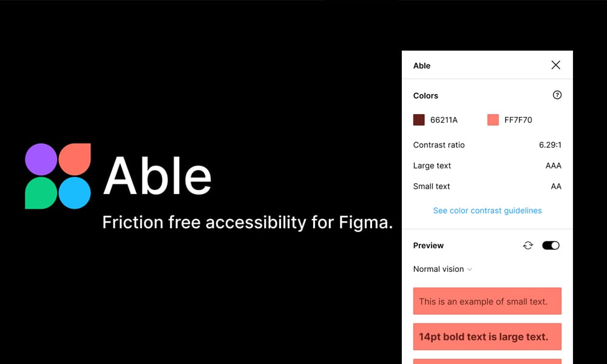
Task: Toggle the Preview switch off
Action: [551, 245]
